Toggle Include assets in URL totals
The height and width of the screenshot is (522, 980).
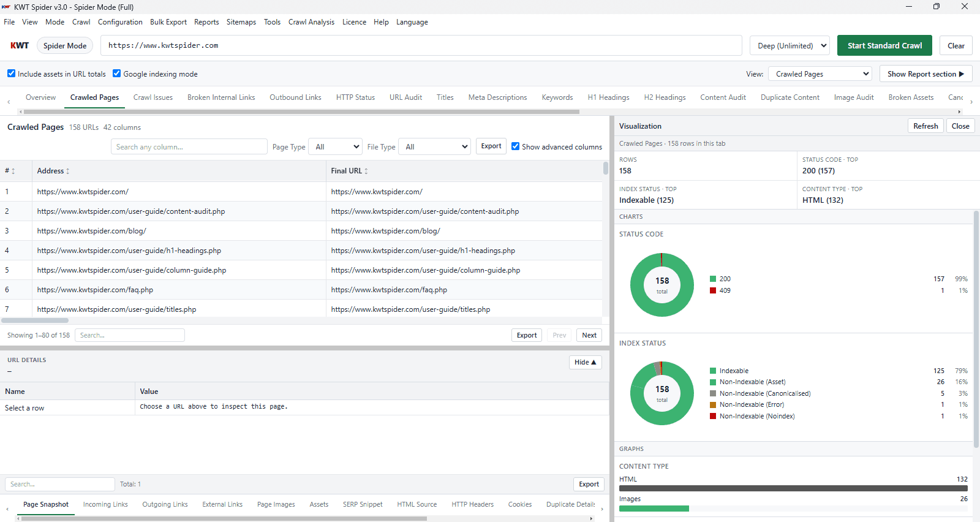point(11,74)
